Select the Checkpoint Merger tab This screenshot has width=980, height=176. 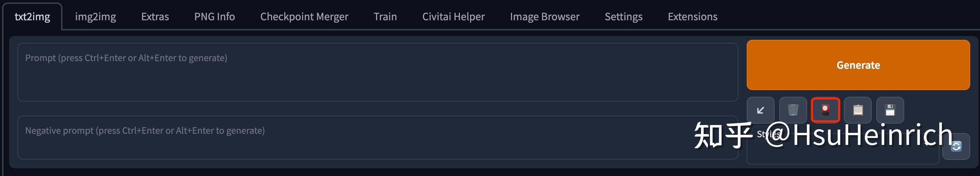tap(304, 17)
